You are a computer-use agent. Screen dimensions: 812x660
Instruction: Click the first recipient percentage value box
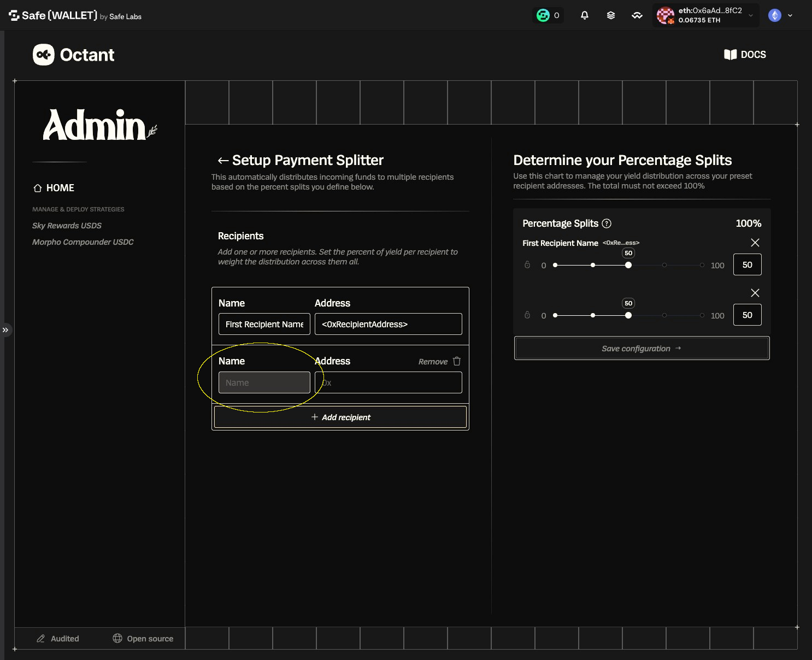pyautogui.click(x=748, y=264)
